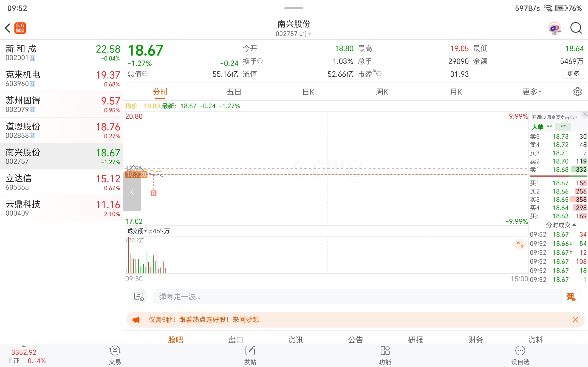Image resolution: width=588 pixels, height=367 pixels.
Task: Tap the 发帖 post icon
Action: [250, 355]
